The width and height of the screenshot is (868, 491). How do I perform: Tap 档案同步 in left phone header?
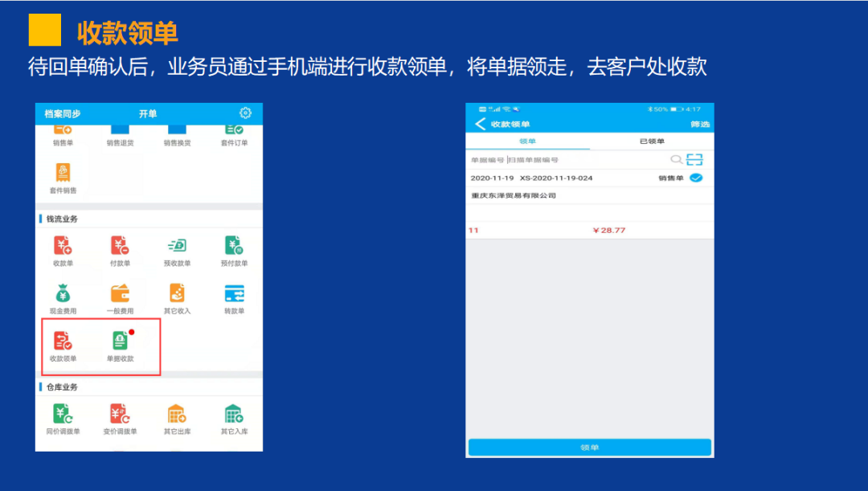[x=63, y=113]
